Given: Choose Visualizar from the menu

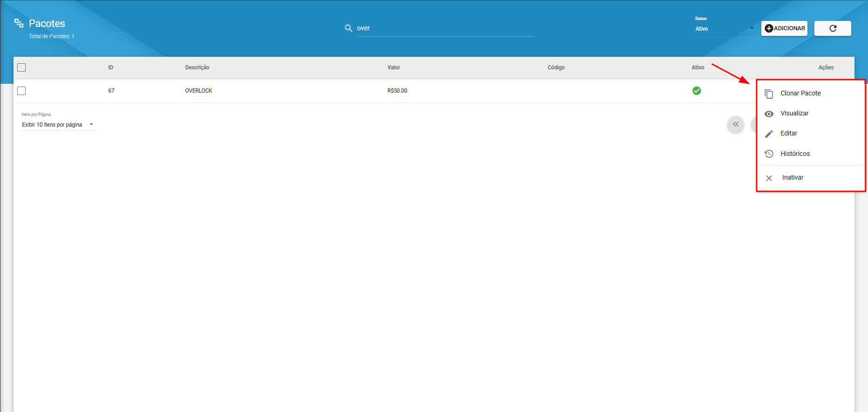Looking at the screenshot, I should [811, 113].
